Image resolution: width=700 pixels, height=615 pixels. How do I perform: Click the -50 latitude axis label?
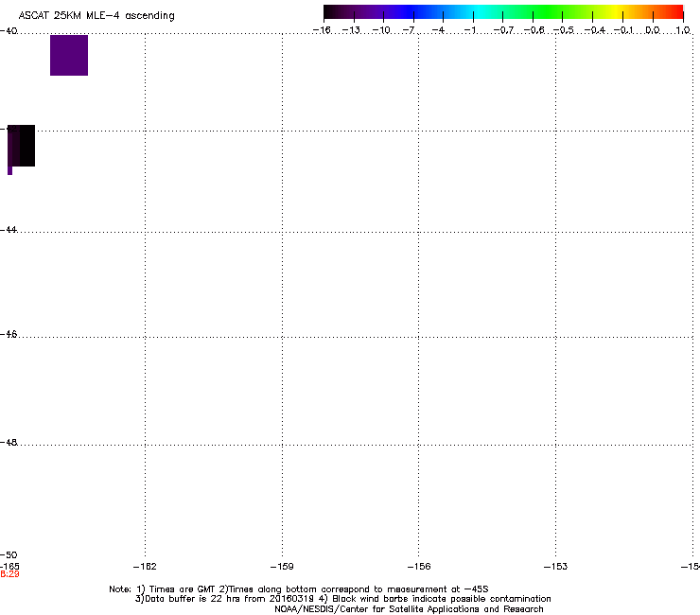click(9, 555)
